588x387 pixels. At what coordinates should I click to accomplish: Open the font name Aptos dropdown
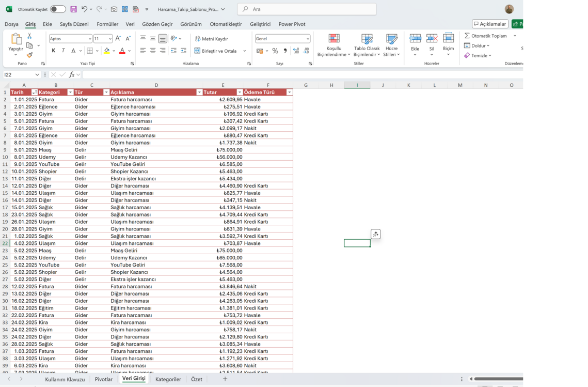tap(89, 39)
